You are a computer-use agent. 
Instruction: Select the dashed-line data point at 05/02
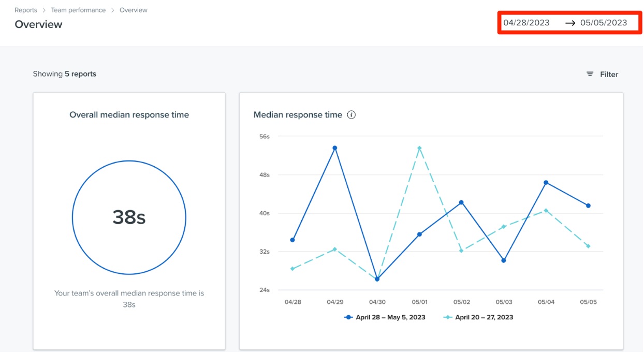click(461, 251)
